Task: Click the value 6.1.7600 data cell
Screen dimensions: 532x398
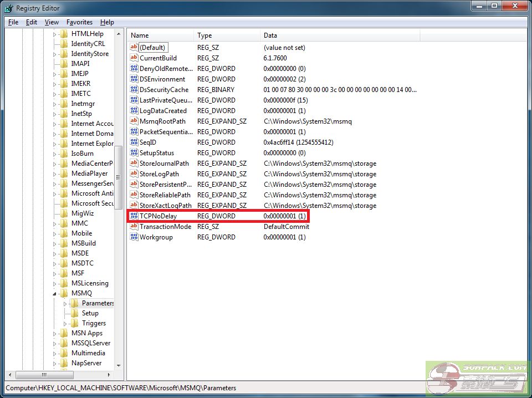Action: pos(275,58)
